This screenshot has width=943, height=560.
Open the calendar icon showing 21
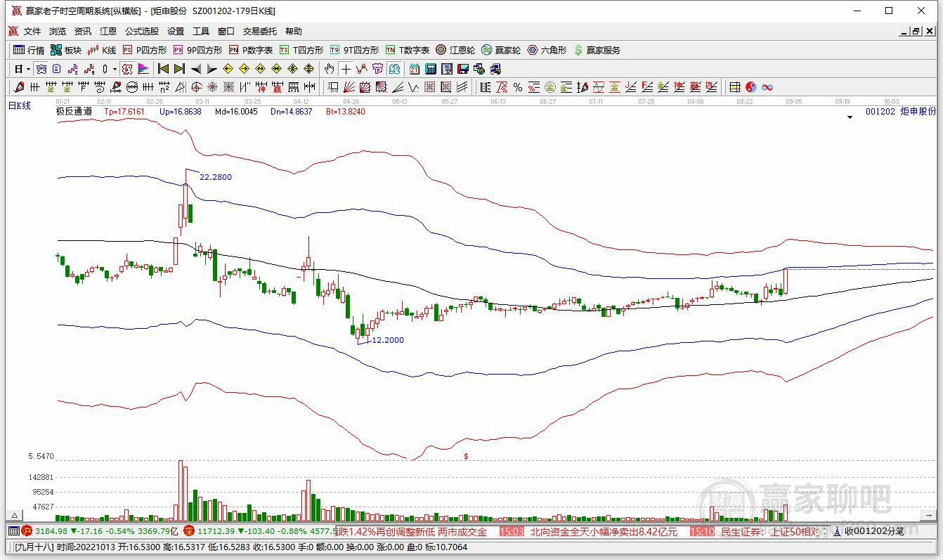(415, 69)
